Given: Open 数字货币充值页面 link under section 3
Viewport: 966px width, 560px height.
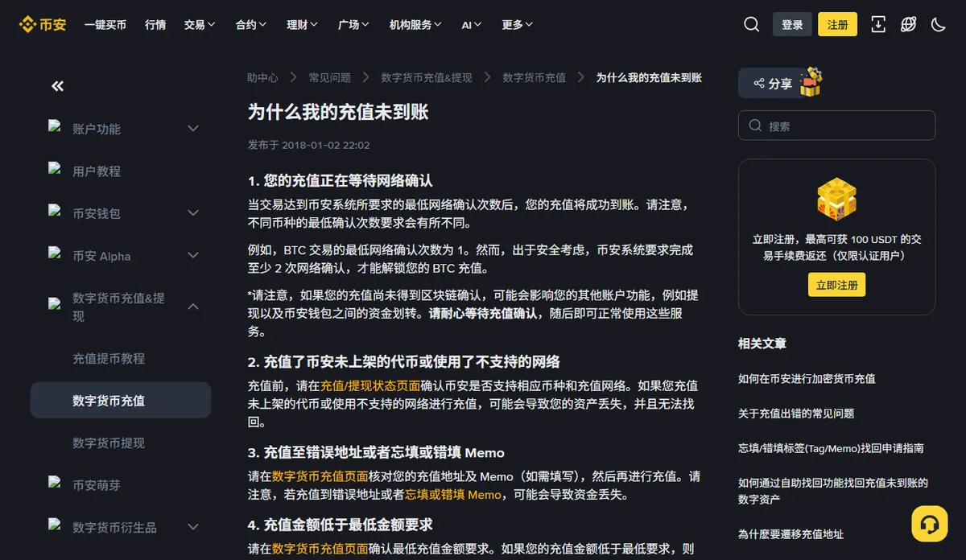Looking at the screenshot, I should click(320, 476).
